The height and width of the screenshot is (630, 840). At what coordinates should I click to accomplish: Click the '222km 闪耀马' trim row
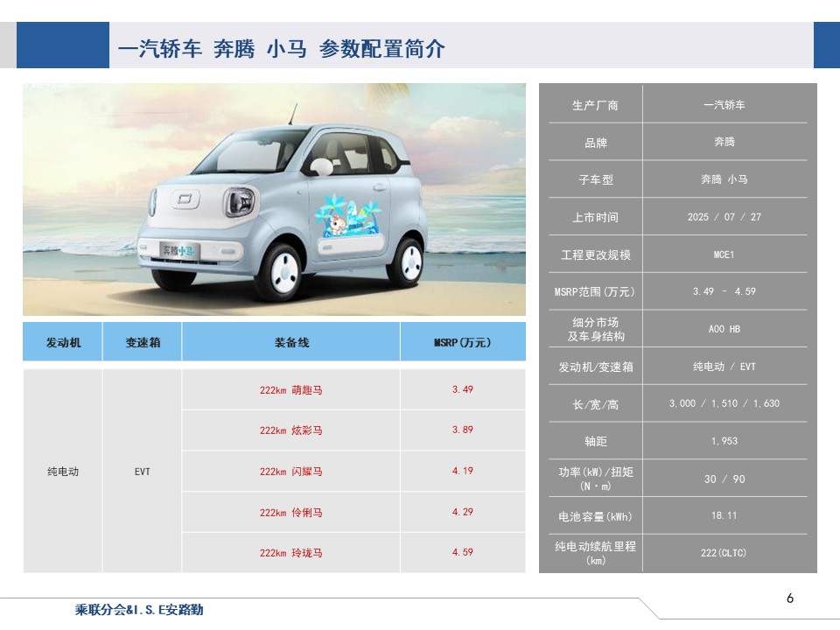click(291, 472)
